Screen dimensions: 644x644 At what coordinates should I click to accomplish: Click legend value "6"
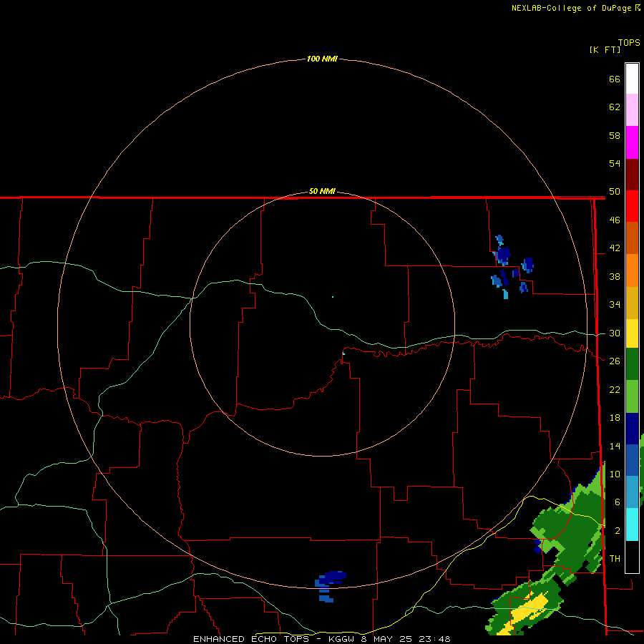pyautogui.click(x=618, y=502)
